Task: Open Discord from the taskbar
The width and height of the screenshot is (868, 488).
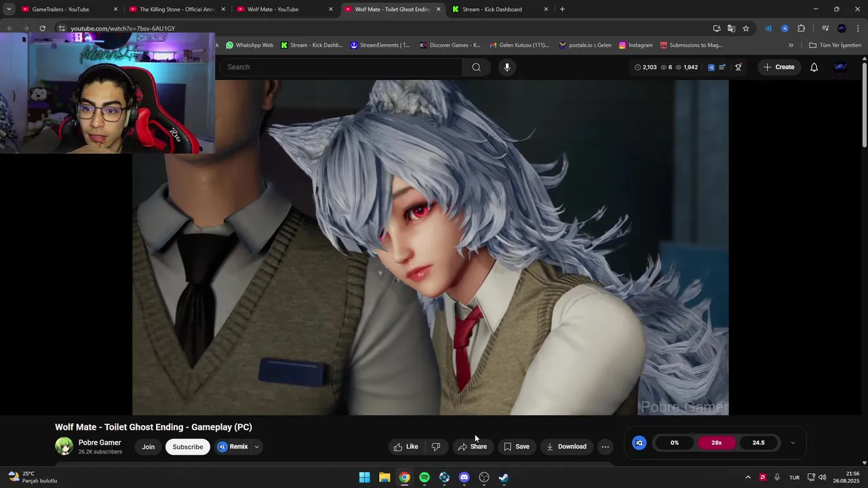Action: pyautogui.click(x=464, y=477)
